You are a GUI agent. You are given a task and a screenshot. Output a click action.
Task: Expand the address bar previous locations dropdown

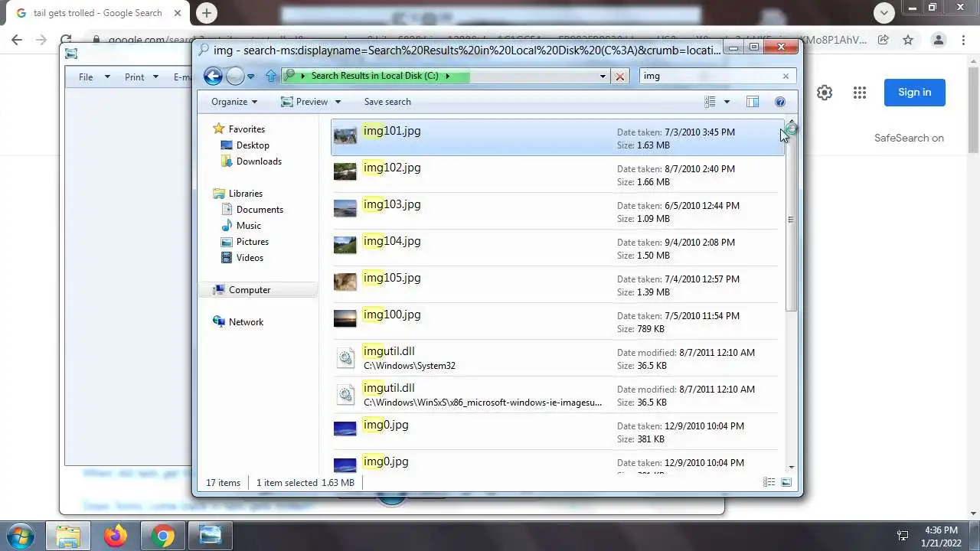coord(603,76)
